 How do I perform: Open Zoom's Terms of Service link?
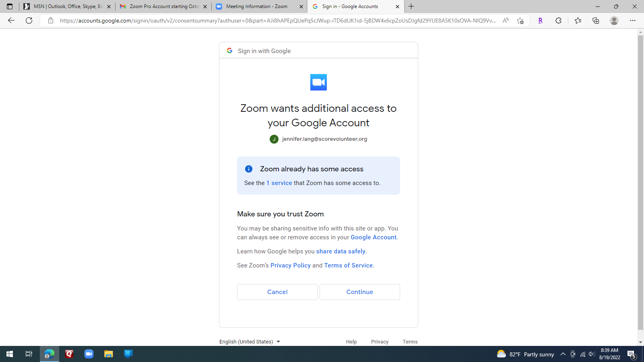349,265
